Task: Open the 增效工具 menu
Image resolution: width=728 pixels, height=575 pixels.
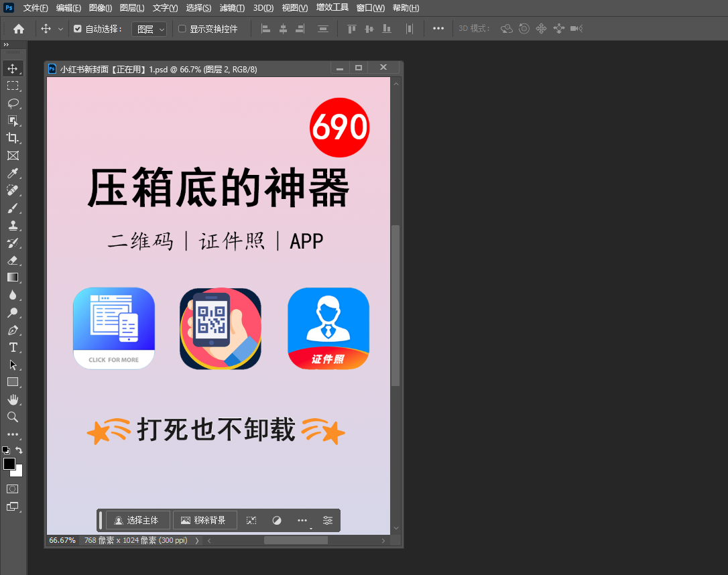Action: [332, 7]
